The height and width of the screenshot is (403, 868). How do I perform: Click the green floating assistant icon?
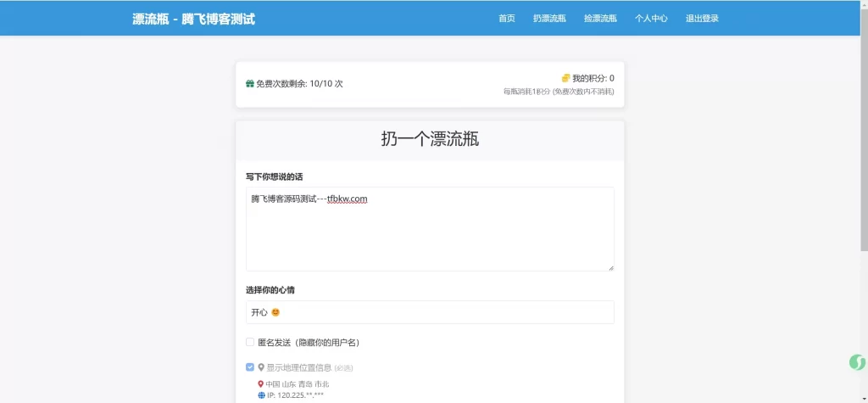[858, 362]
